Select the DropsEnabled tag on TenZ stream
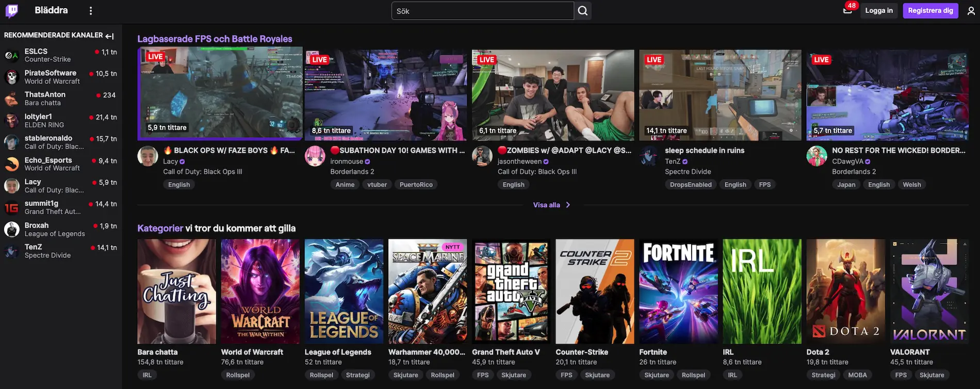980x389 pixels. coord(691,185)
